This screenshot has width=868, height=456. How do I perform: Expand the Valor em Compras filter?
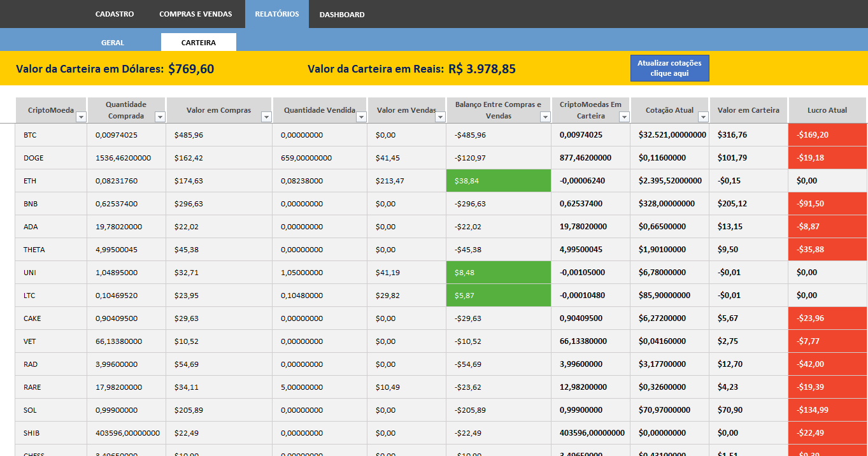(x=266, y=117)
